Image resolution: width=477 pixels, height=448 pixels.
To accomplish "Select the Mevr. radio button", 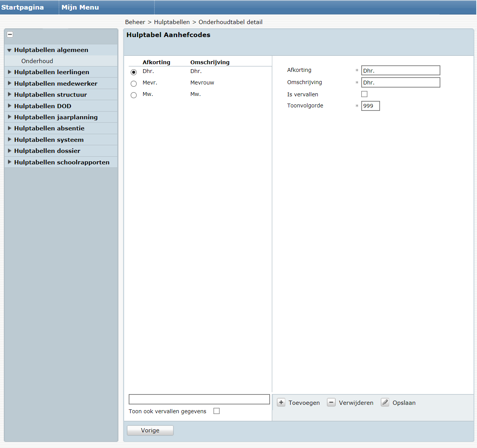I will [134, 84].
